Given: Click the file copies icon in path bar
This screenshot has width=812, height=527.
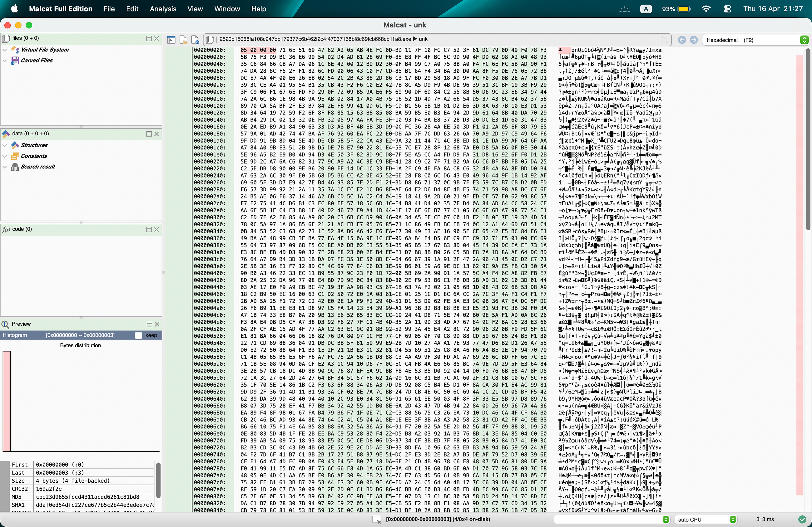Looking at the screenshot, I should [210, 40].
